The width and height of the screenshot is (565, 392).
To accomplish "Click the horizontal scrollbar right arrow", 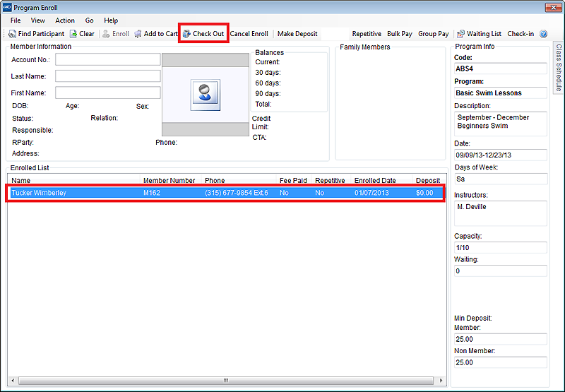I will (x=441, y=381).
